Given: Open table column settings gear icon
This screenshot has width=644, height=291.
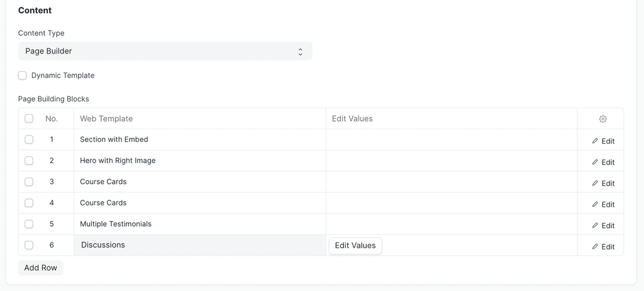Looking at the screenshot, I should 602,119.
